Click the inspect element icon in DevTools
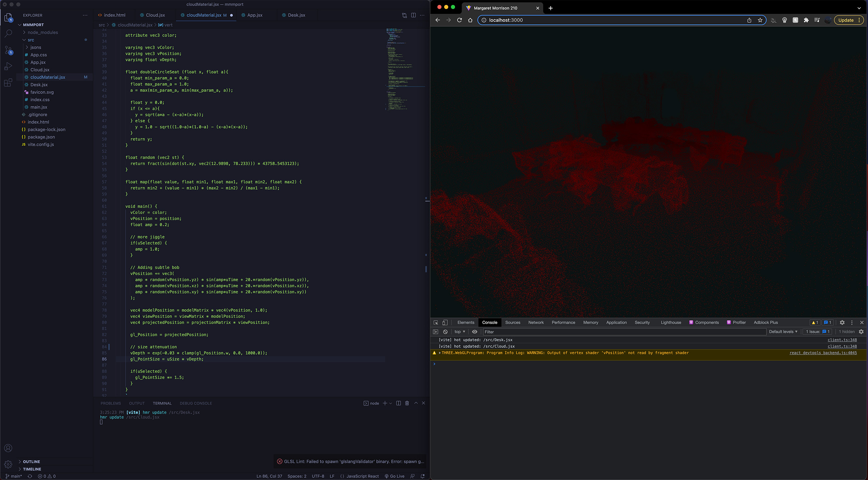This screenshot has height=480, width=868. [x=436, y=322]
